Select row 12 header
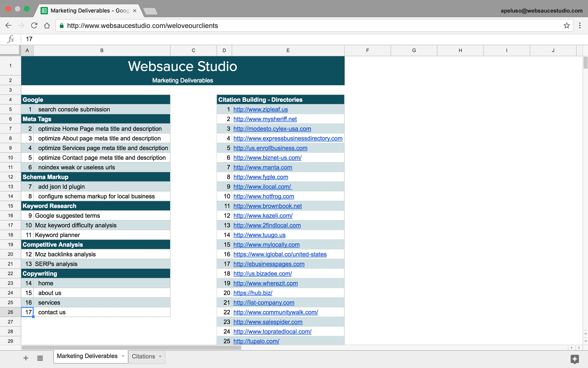588x368 pixels. [10, 177]
